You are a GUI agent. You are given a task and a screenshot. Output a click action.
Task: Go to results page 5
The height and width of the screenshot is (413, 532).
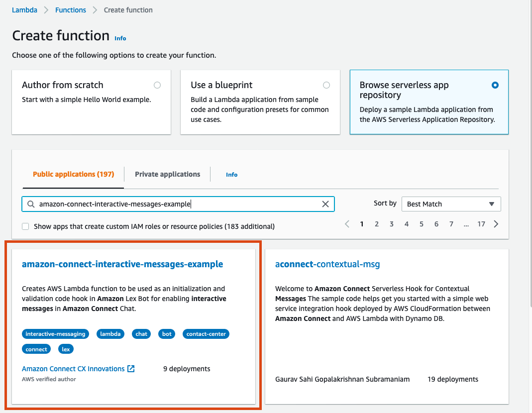422,224
